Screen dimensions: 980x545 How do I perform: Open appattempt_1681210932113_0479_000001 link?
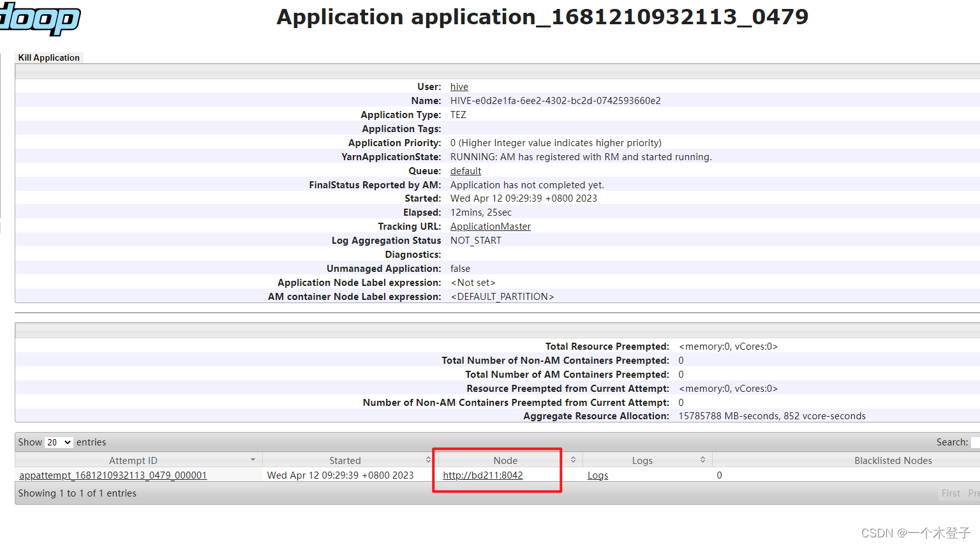click(x=113, y=475)
